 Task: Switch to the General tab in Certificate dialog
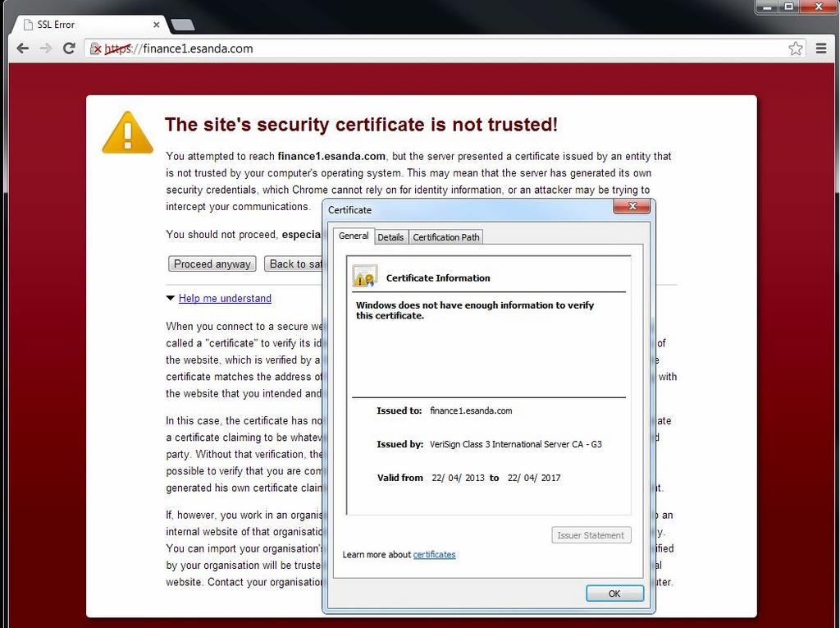tap(353, 236)
